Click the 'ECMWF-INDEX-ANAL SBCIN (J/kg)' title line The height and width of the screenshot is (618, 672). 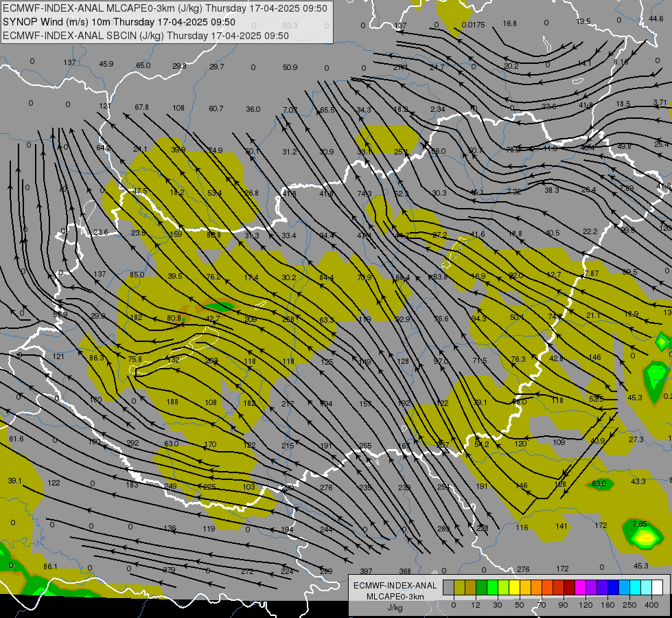point(146,36)
